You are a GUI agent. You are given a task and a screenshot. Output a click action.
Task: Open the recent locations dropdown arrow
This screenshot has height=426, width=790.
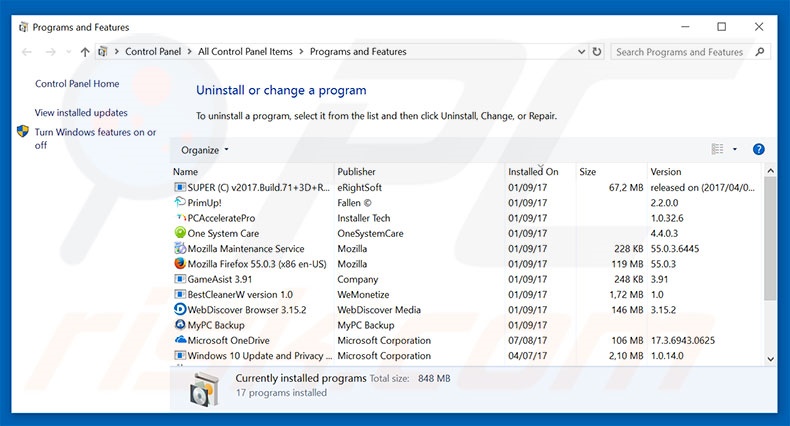[69, 52]
